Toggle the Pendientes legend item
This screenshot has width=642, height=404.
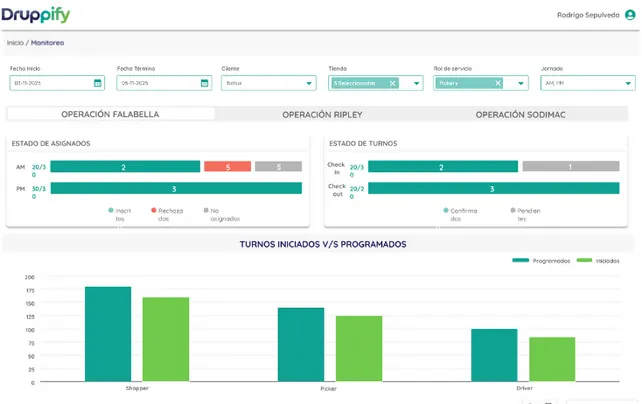pos(525,214)
